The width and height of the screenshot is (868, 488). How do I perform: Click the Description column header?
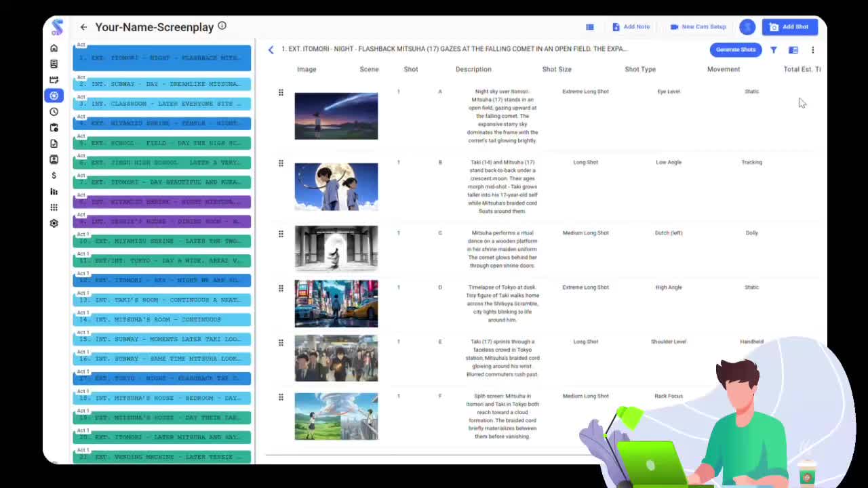(x=473, y=69)
